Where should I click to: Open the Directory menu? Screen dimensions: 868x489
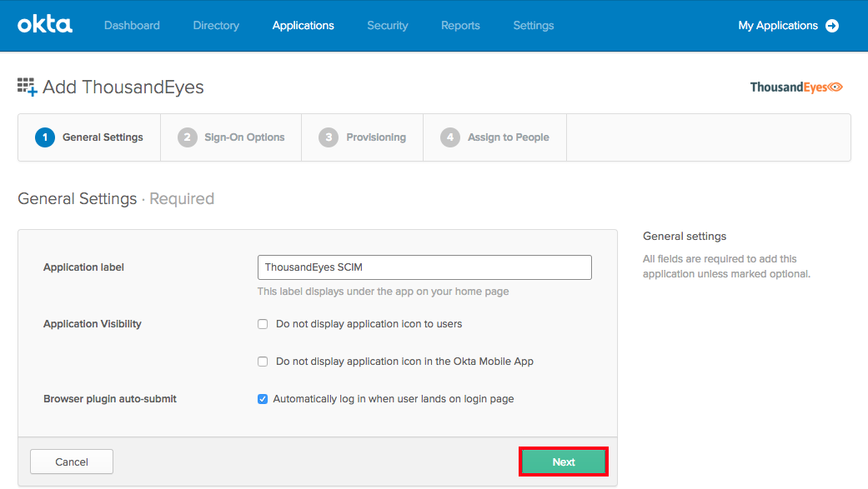216,26
